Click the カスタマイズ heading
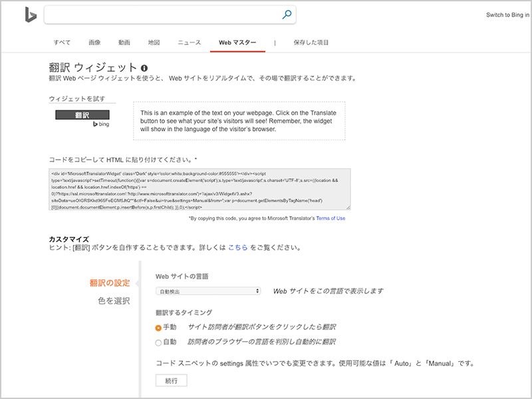The height and width of the screenshot is (399, 532). coord(69,239)
